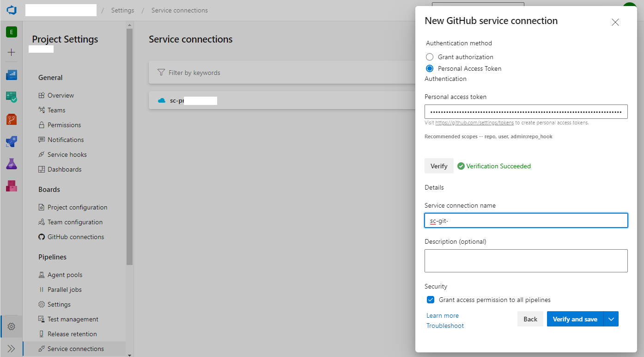Select Personal Access Token radio button
Viewport: 644px width, 357px height.
[430, 68]
